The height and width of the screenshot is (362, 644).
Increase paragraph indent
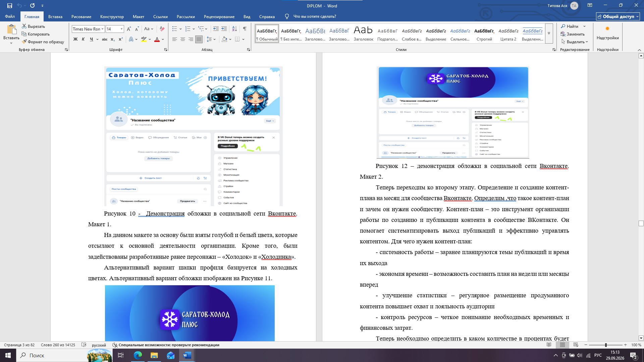224,29
